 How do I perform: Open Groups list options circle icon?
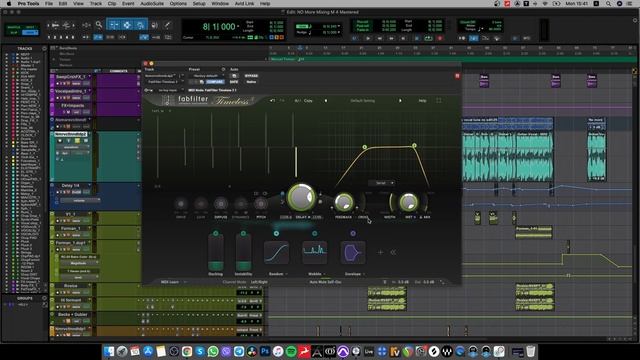44,298
